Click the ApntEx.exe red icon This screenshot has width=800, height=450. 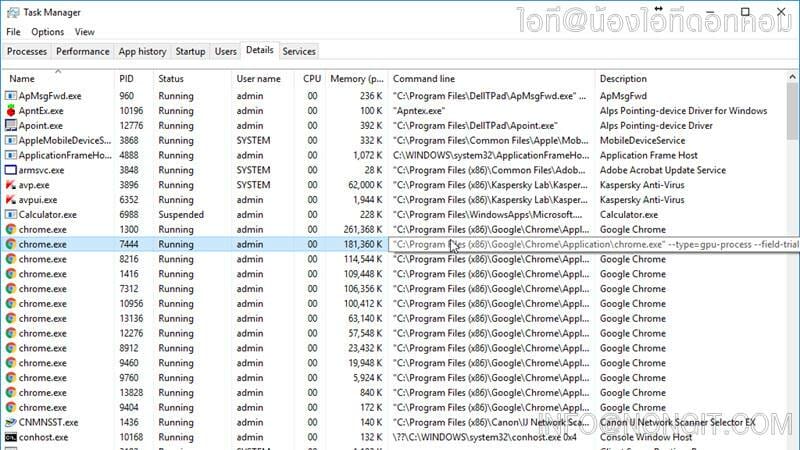(x=11, y=111)
